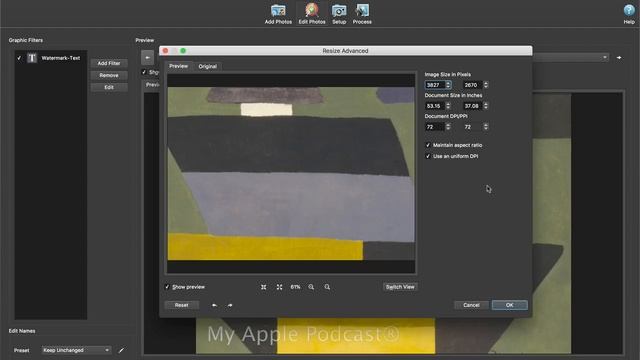
Task: Edit preset with the pencil icon
Action: pos(121,350)
